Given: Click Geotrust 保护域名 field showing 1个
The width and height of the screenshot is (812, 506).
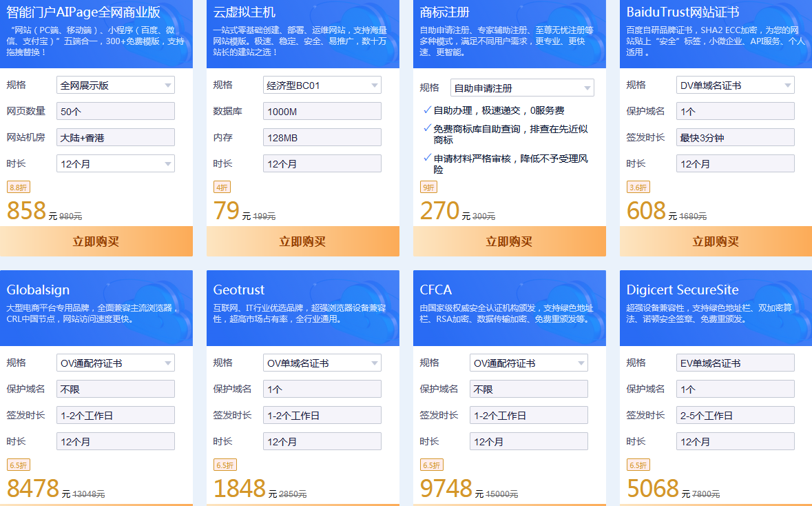Looking at the screenshot, I should tap(322, 389).
